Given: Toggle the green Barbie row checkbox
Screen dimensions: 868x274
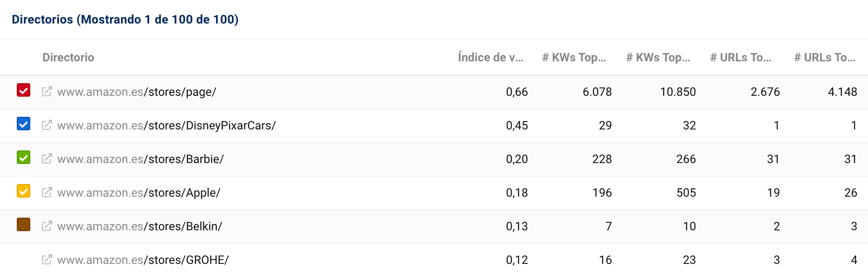Looking at the screenshot, I should pyautogui.click(x=24, y=158).
